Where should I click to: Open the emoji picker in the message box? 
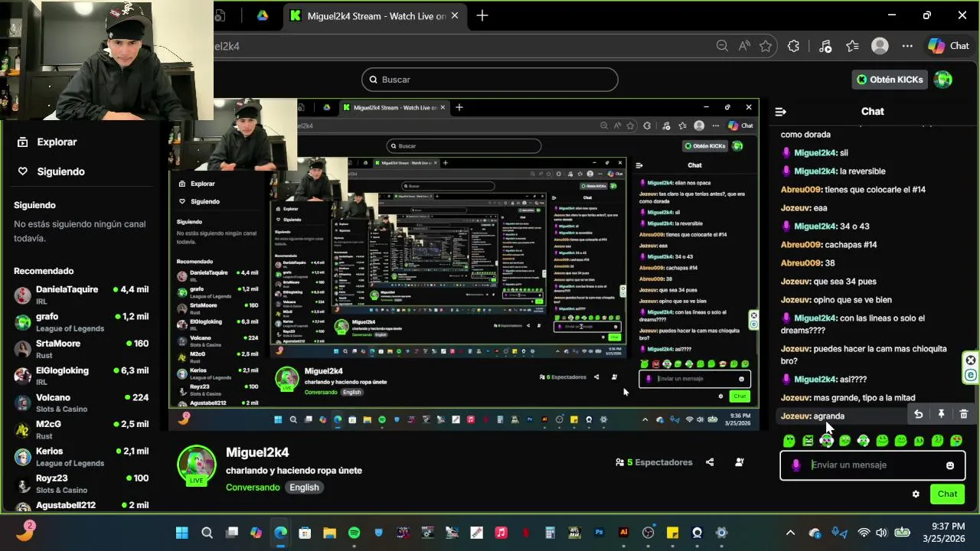(x=950, y=465)
